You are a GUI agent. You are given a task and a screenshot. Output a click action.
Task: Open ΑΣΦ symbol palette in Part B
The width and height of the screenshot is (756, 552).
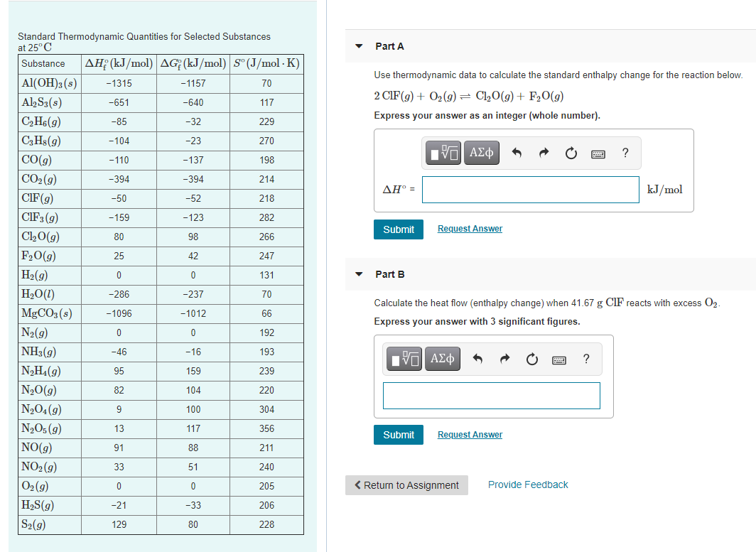(442, 359)
